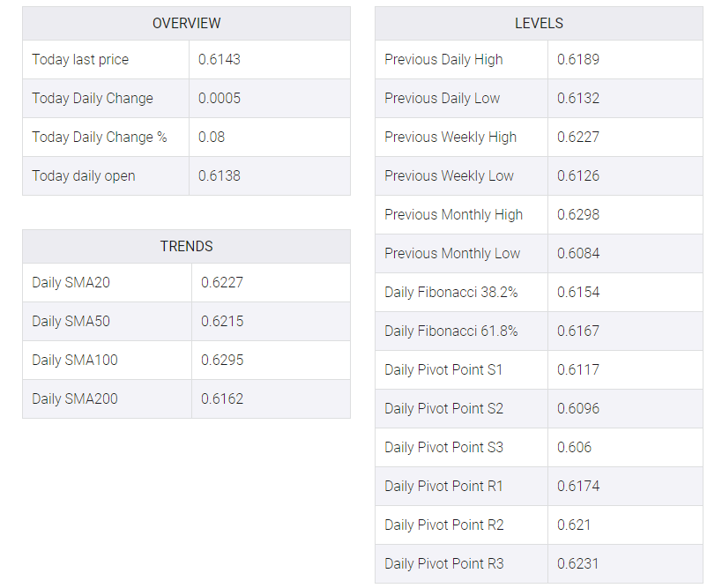Select the Daily Pivot Point R3 value 0.6231
The image size is (722, 588).
pyautogui.click(x=578, y=563)
